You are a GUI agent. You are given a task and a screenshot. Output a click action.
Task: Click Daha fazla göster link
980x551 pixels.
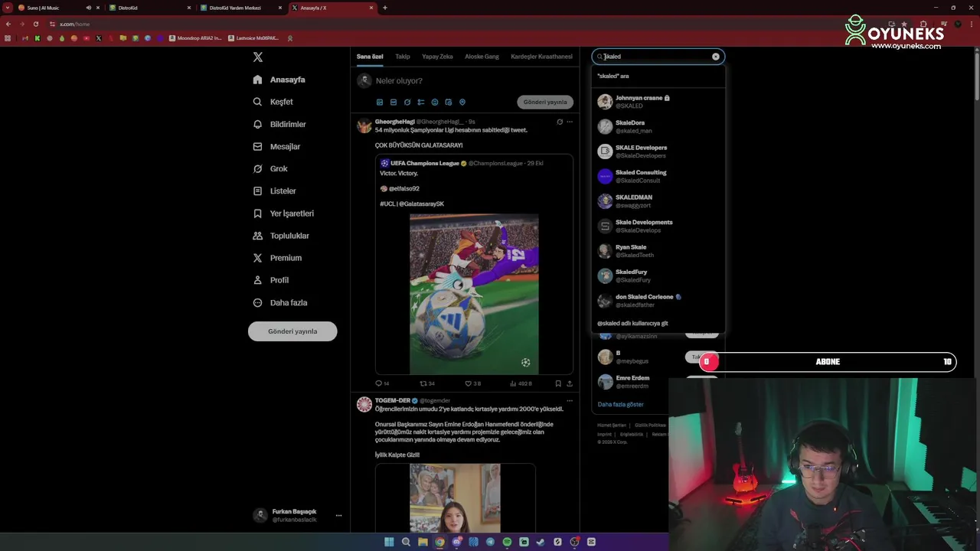pyautogui.click(x=620, y=404)
